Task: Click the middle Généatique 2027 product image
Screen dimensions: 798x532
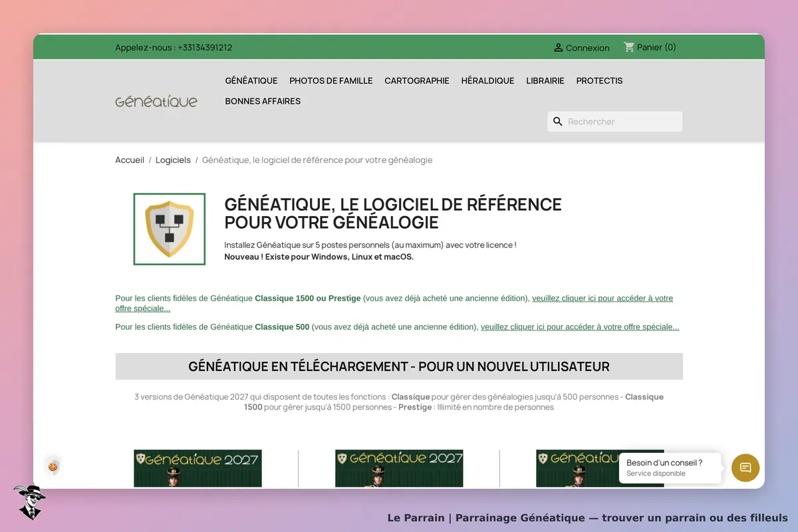Action: pos(399,468)
